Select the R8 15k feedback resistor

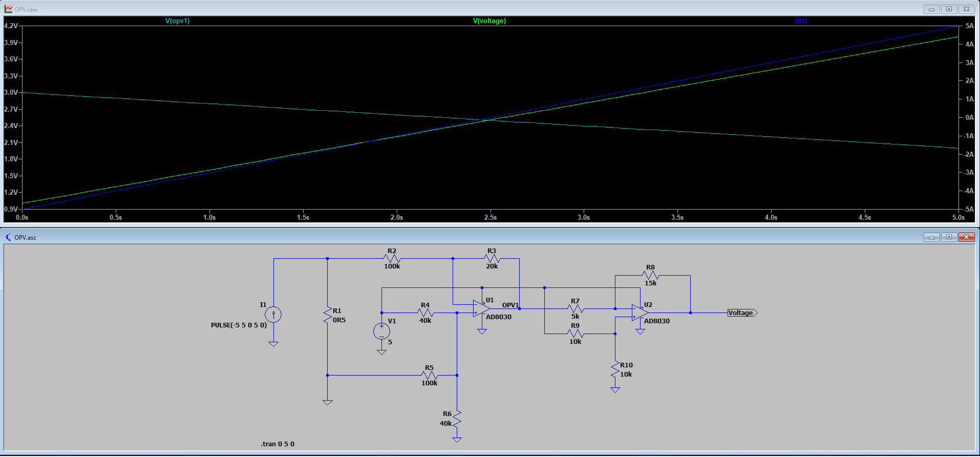click(x=650, y=276)
